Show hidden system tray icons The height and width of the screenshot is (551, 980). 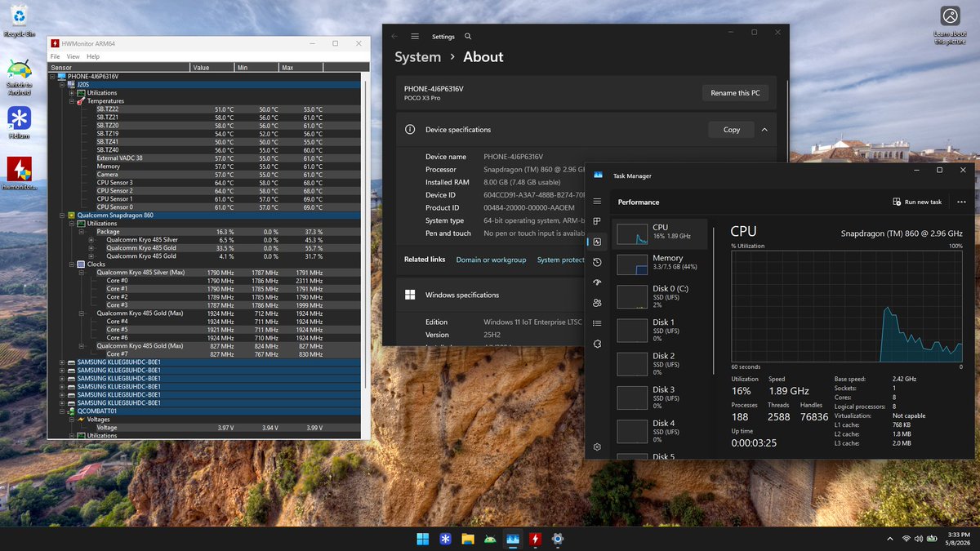[890, 539]
